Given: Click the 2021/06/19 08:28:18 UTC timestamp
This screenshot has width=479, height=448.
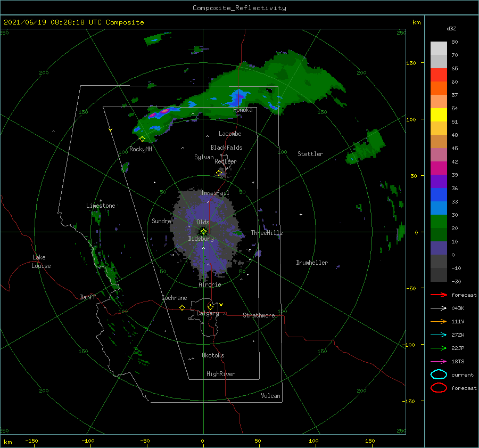Looking at the screenshot, I should click(x=53, y=22).
